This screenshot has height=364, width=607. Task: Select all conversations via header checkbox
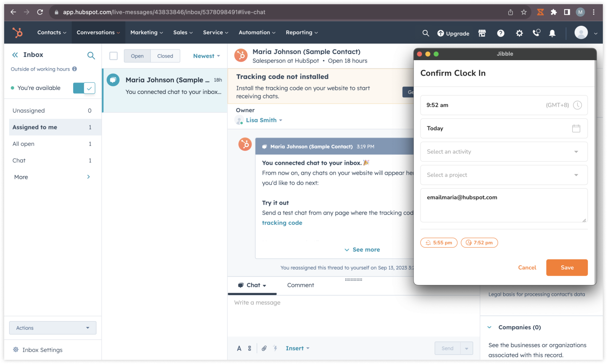pos(113,56)
